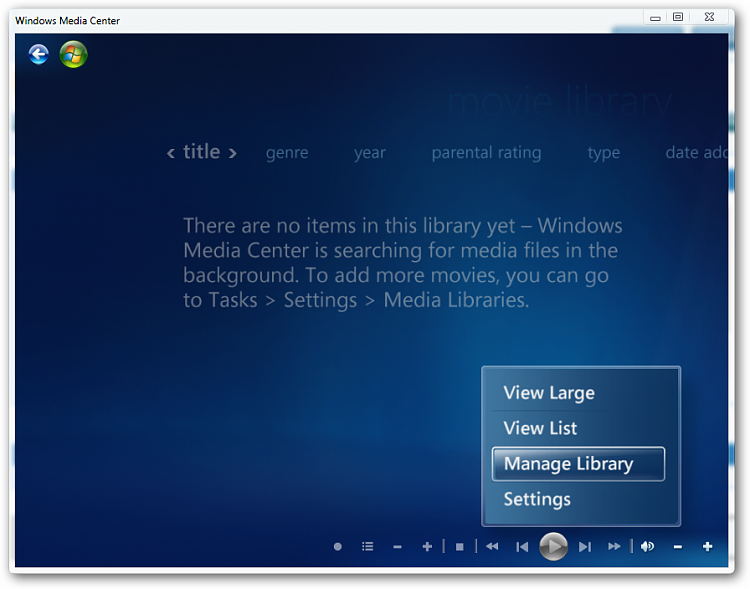The image size is (750, 589).
Task: Click the right chevron beside title
Action: pyautogui.click(x=232, y=154)
